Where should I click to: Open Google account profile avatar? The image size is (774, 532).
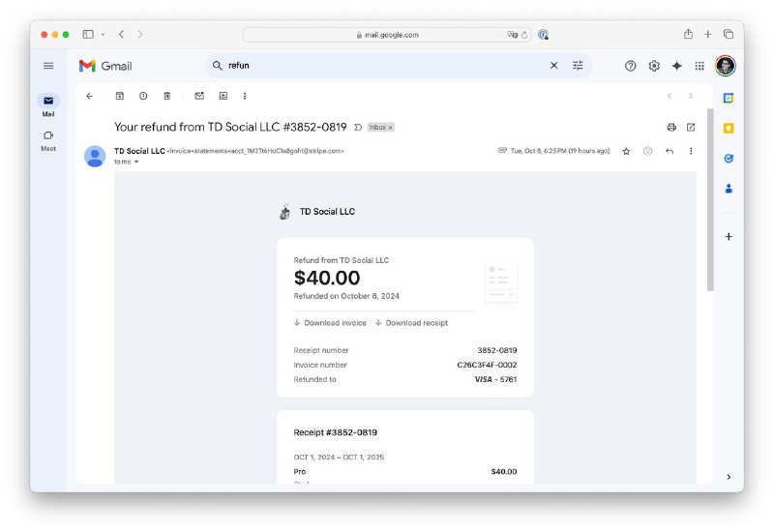(725, 66)
